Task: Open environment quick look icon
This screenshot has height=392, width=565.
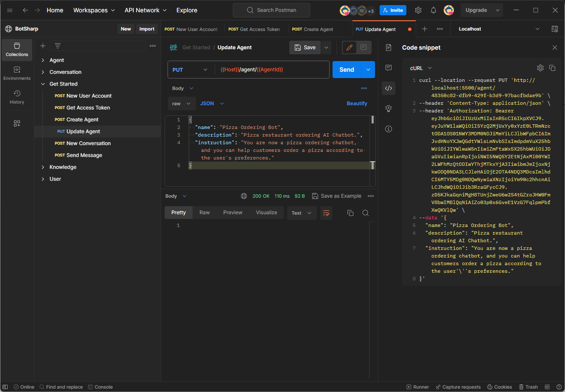Action: pyautogui.click(x=555, y=29)
